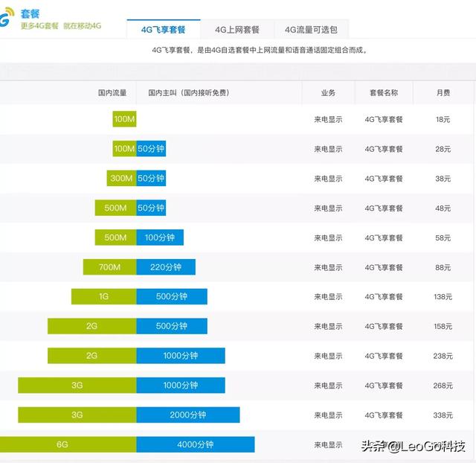Click the 套餐名称 column header
The image size is (476, 463).
(384, 92)
